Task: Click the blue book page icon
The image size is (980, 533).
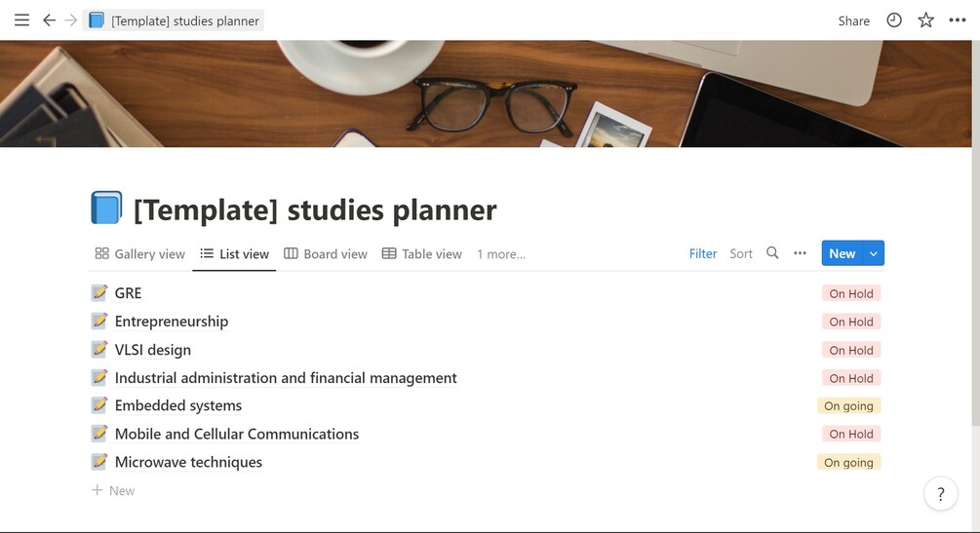Action: pos(106,209)
